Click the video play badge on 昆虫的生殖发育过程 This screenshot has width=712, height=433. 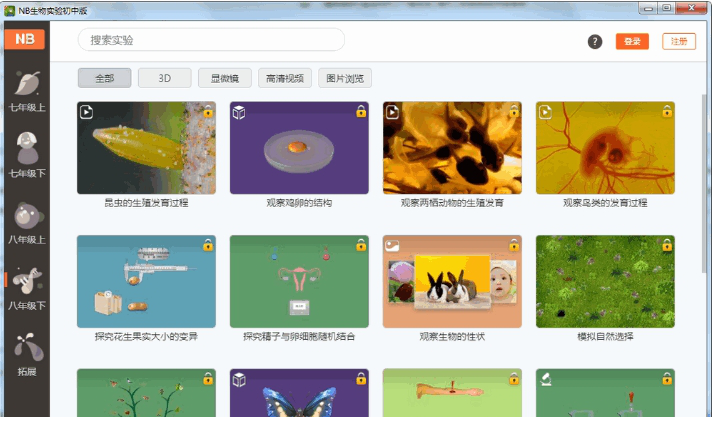pyautogui.click(x=87, y=111)
